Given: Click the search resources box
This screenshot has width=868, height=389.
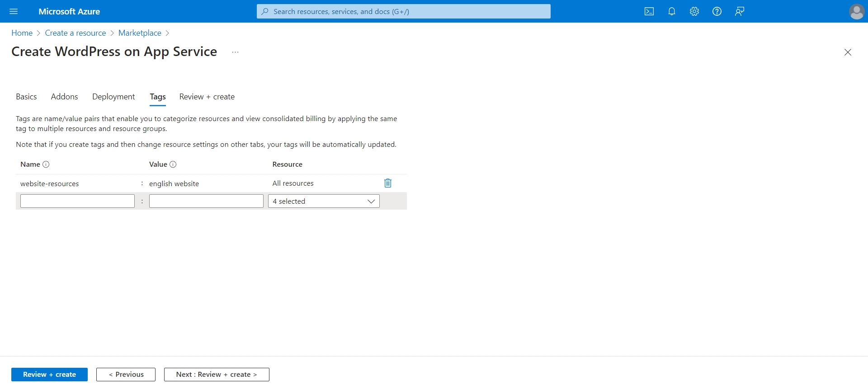Looking at the screenshot, I should coord(403,11).
